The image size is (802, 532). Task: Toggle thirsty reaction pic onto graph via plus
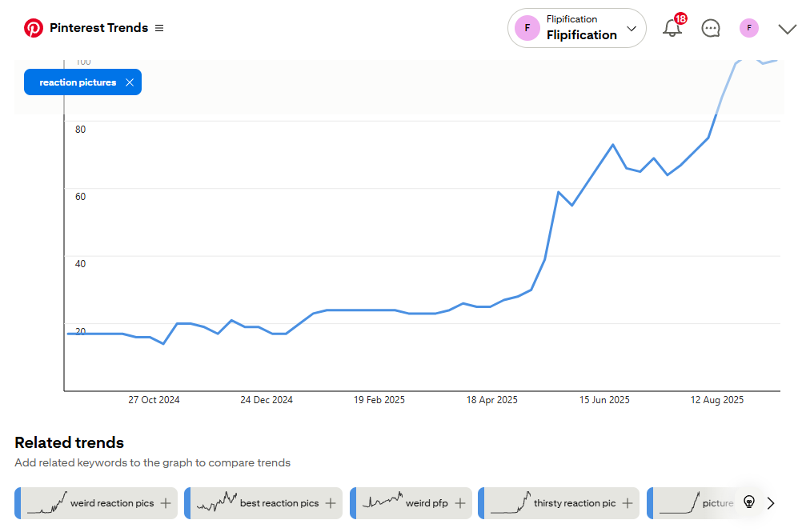[628, 503]
